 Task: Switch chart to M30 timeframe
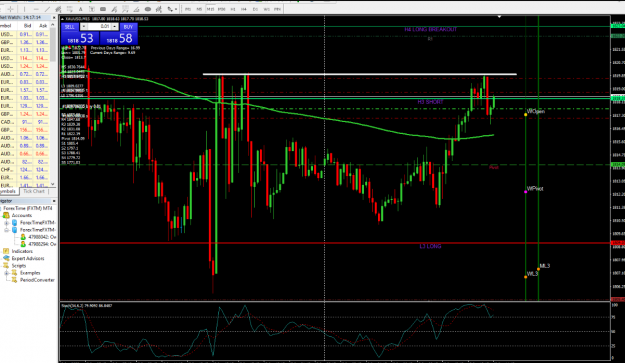pos(221,9)
